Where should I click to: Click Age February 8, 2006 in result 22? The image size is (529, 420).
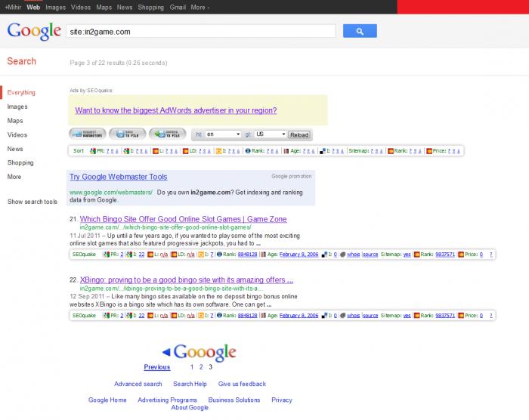[299, 316]
